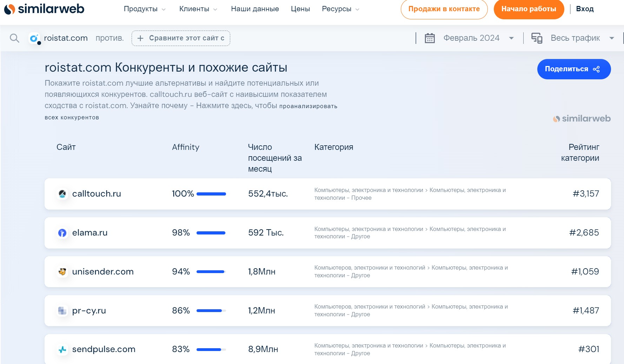Click the unisender.com favicon

(62, 272)
